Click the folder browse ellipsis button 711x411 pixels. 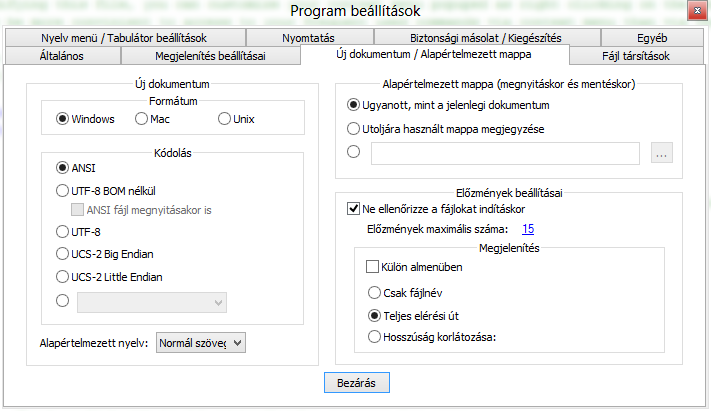(663, 153)
